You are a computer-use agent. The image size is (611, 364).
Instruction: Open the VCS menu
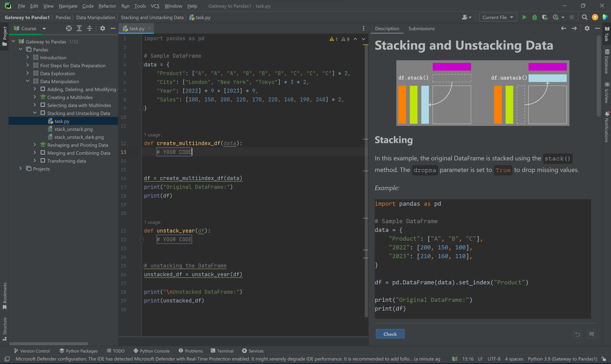(155, 6)
